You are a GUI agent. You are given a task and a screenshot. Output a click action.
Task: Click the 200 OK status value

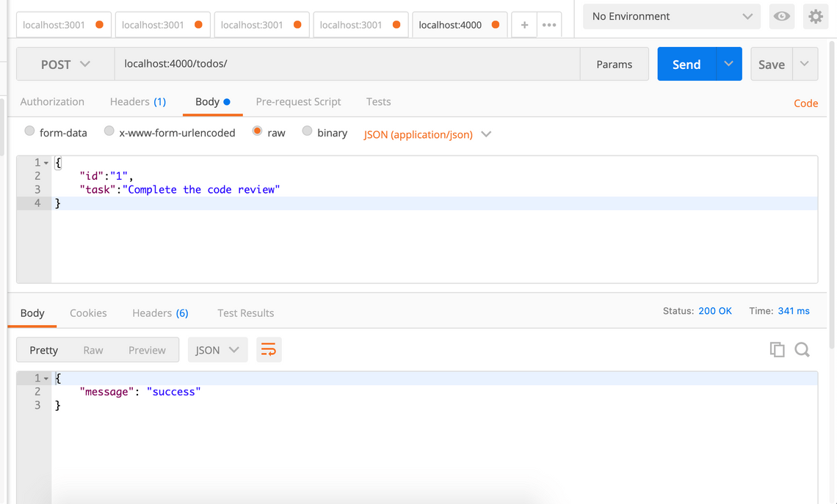coord(715,311)
